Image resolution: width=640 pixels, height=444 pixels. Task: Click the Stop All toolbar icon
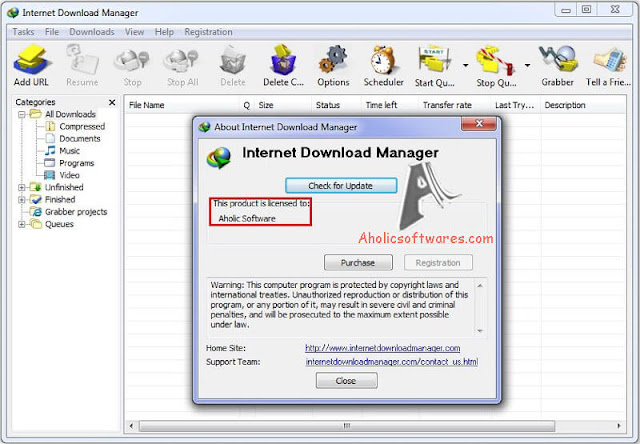182,60
